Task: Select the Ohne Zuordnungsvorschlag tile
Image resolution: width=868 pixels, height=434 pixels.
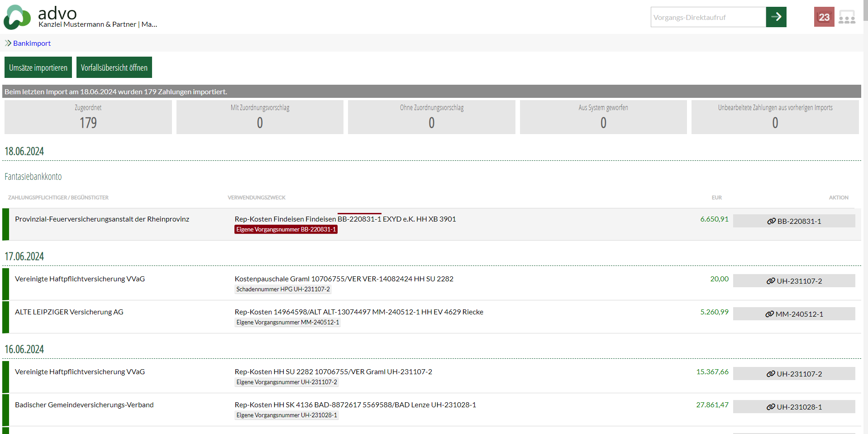Action: pos(431,117)
